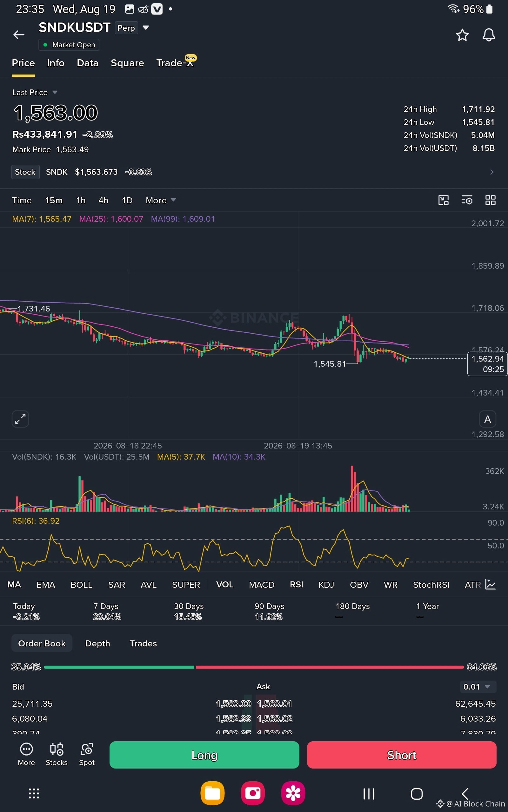Screen dimensions: 508x812
Task: Switch to Spot trading icon
Action: [87, 755]
